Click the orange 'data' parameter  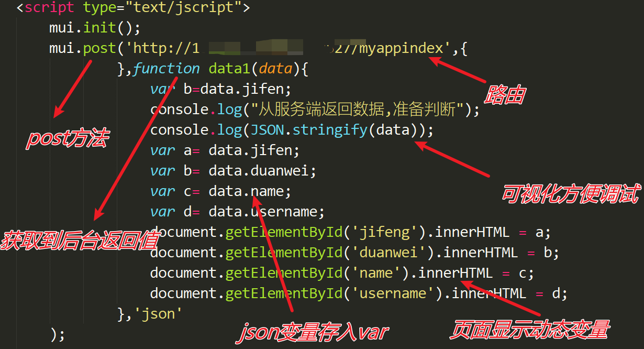(x=275, y=69)
